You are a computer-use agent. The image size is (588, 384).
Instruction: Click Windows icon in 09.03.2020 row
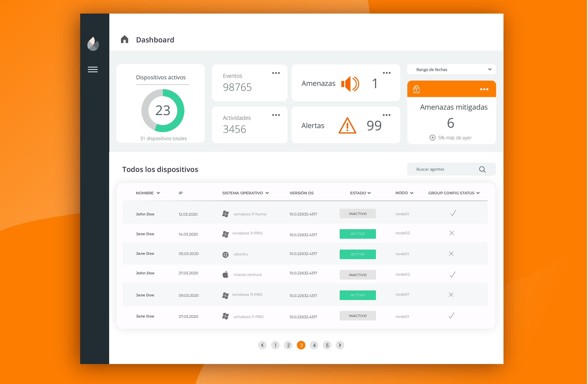pos(225,295)
